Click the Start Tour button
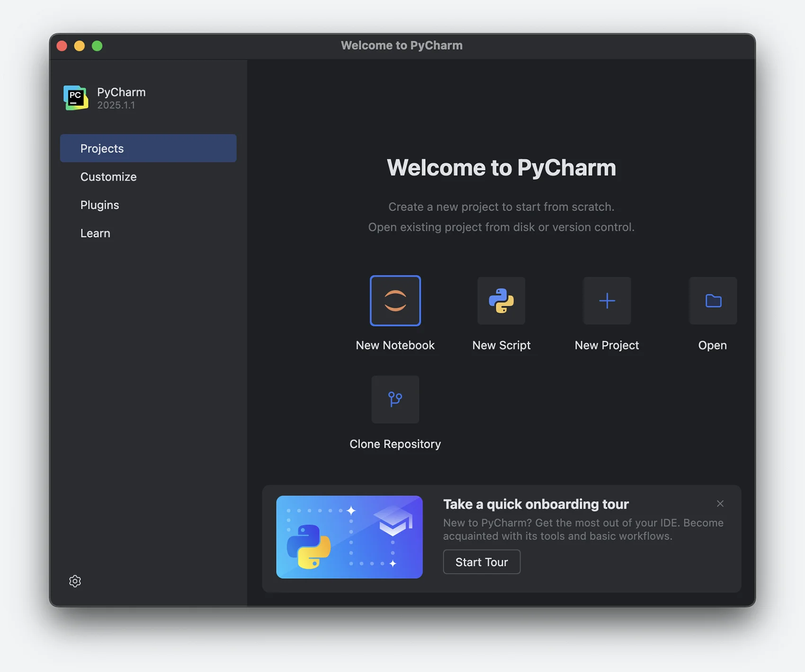Image resolution: width=805 pixels, height=672 pixels. pyautogui.click(x=482, y=562)
